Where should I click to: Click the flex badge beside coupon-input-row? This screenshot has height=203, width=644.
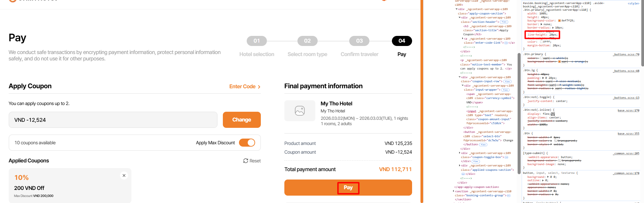(x=507, y=82)
